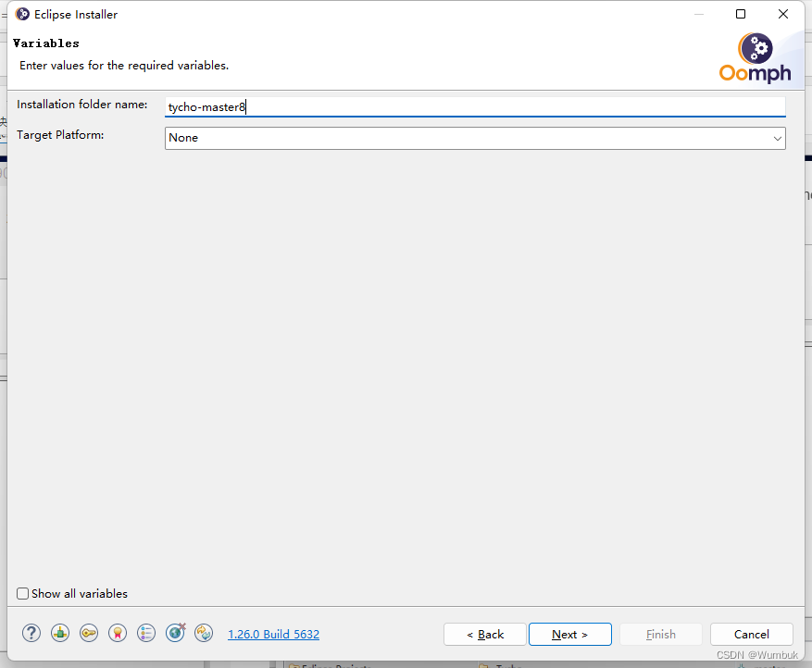The image size is (812, 668).
Task: Proceed with the Next button
Action: [569, 635]
